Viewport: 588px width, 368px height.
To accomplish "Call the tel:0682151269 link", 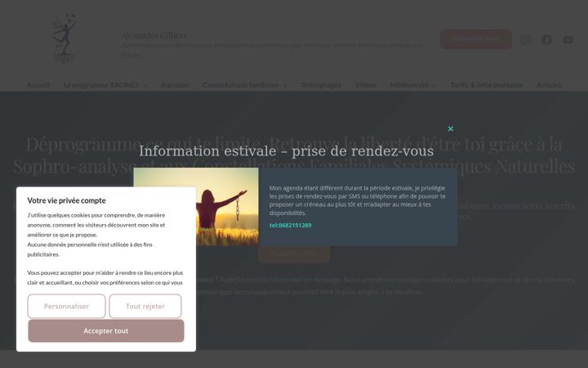I will 290,226.
